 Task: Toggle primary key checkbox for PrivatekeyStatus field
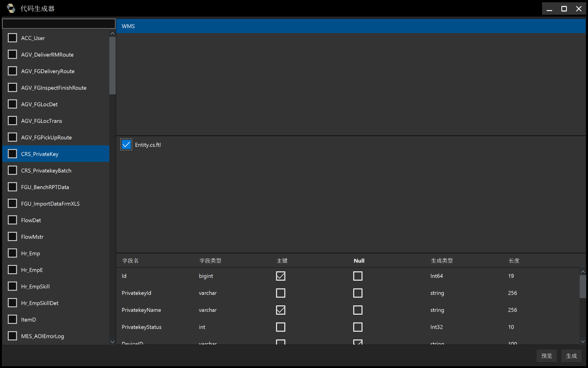click(281, 327)
